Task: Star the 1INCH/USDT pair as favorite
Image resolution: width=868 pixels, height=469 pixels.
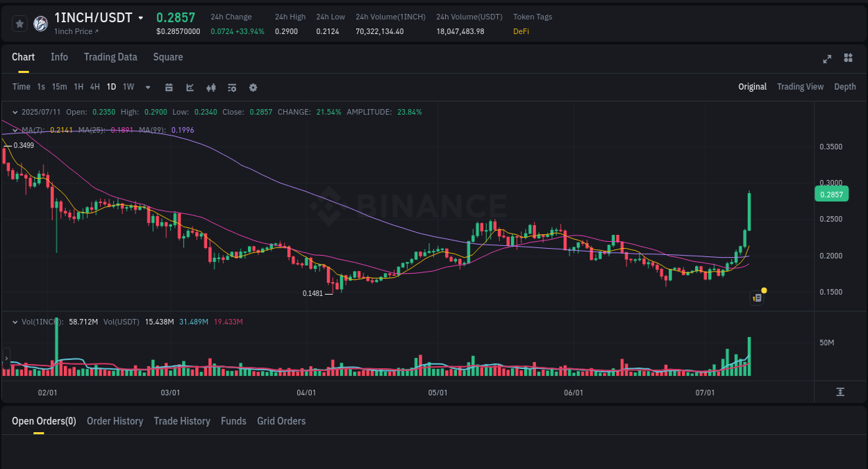Action: pyautogui.click(x=19, y=23)
